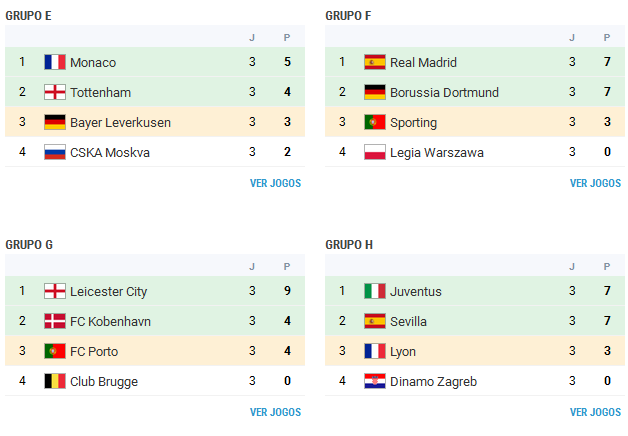Open Ver Jogos link for Grupo E
Screen dimensions: 628x436
pos(275,183)
